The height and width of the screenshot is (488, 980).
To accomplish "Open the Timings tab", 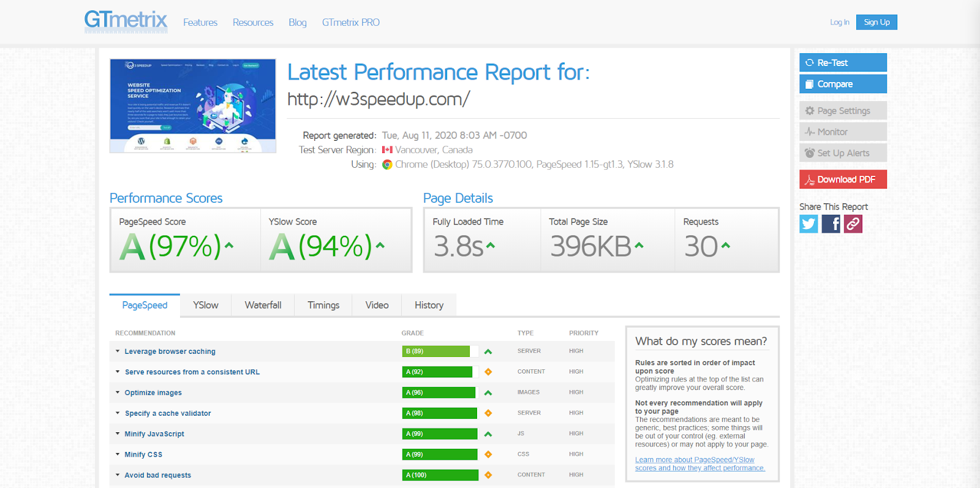I will click(x=323, y=305).
